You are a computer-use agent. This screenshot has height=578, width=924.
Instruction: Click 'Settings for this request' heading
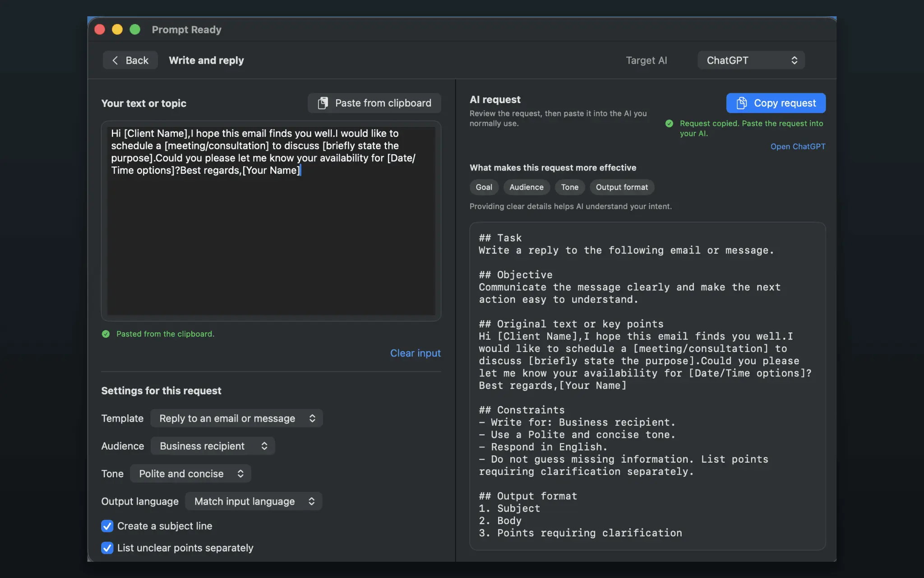[161, 391]
